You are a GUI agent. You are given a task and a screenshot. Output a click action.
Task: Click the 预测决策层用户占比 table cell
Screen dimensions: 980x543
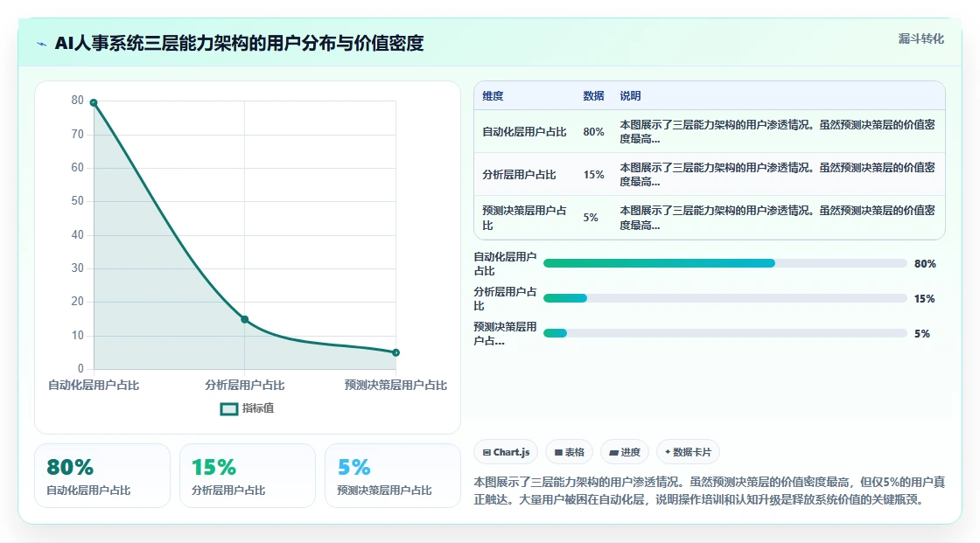pos(524,218)
